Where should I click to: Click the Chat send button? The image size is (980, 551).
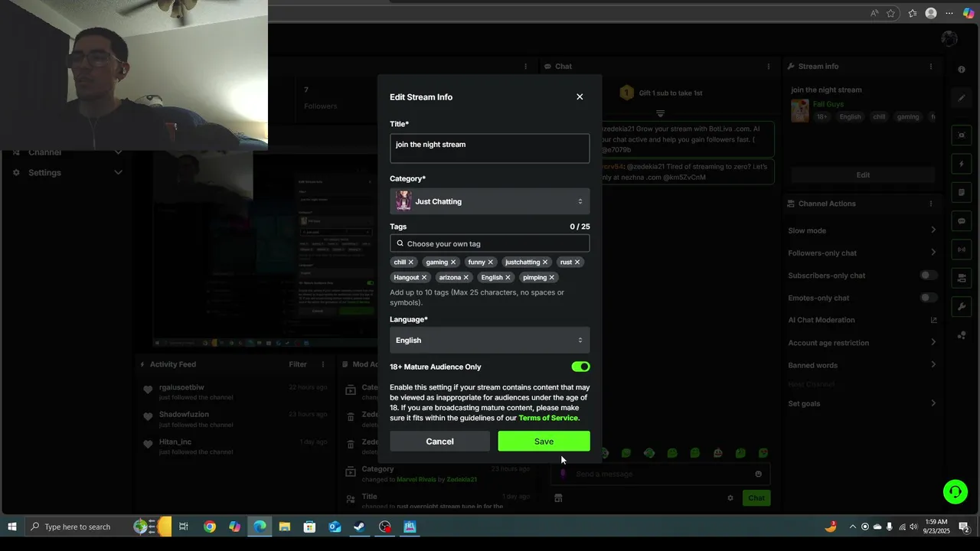[x=756, y=497]
